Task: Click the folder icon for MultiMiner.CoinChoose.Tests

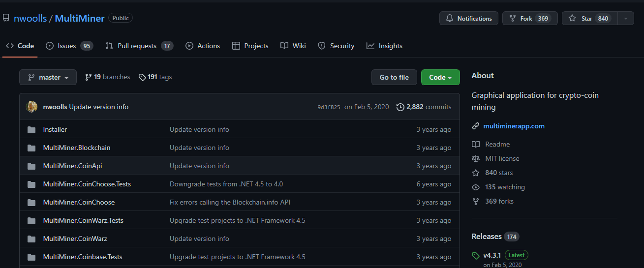Action: [x=32, y=184]
